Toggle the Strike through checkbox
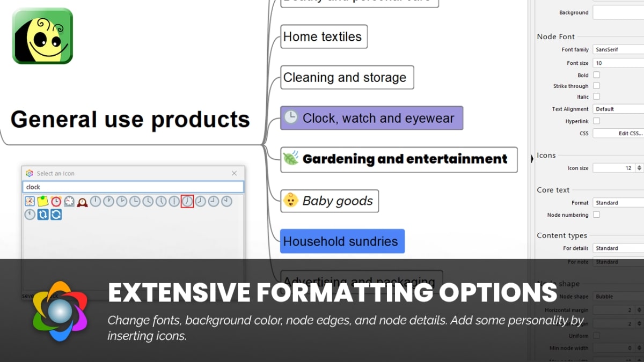The height and width of the screenshot is (362, 644). click(x=596, y=86)
